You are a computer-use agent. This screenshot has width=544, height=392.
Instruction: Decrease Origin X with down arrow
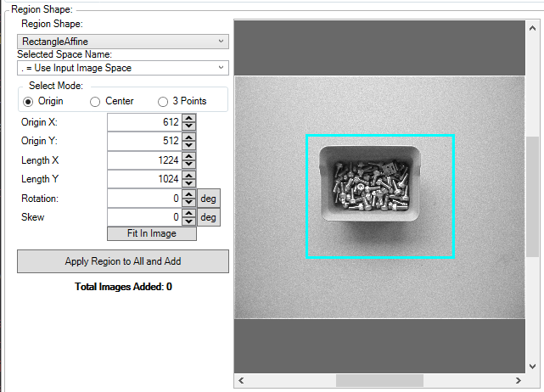point(188,127)
